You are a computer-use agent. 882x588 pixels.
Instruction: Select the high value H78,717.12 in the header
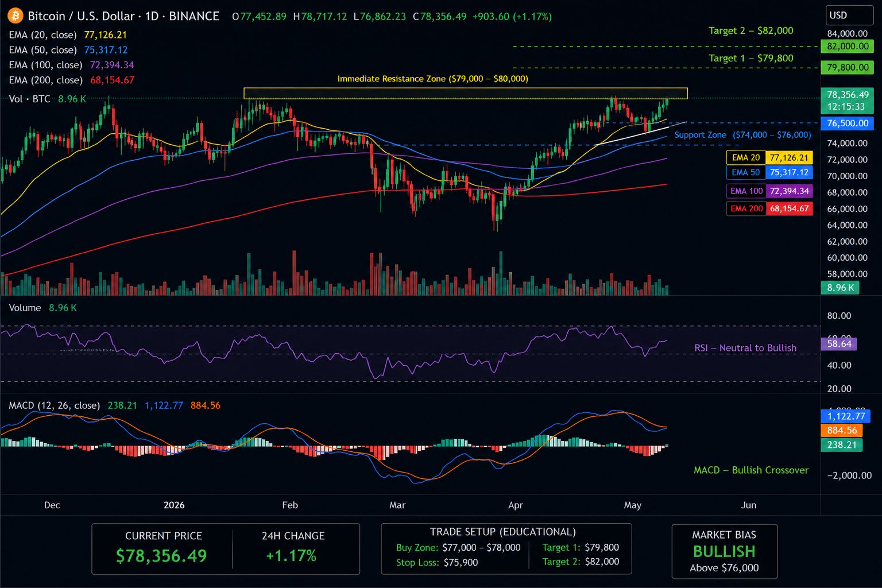point(320,17)
